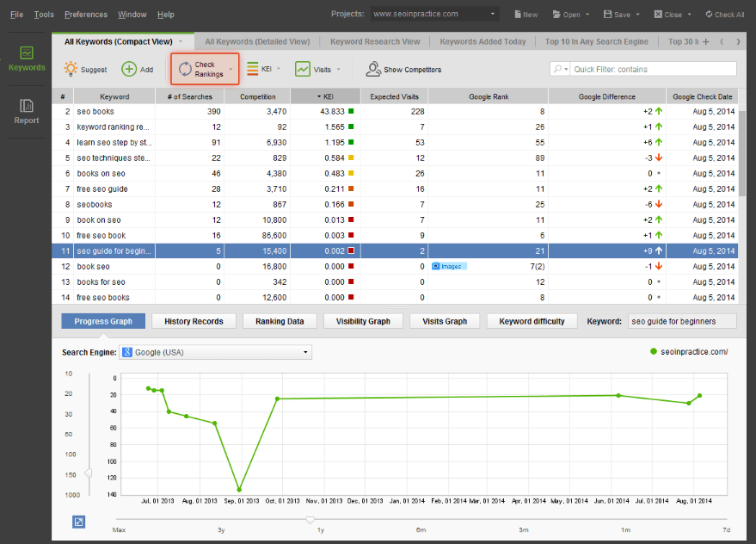Click green KEI indicator for seo books
This screenshot has width=756, height=544.
tap(351, 112)
